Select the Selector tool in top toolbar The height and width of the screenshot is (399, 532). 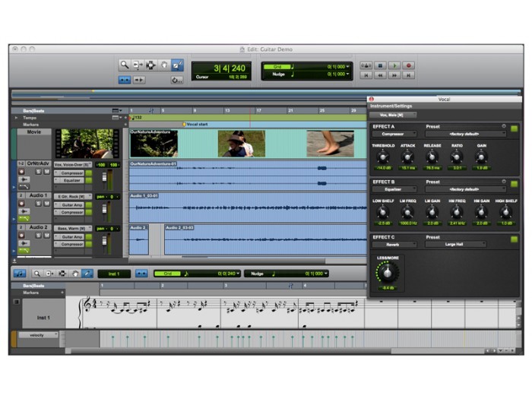tap(150, 65)
